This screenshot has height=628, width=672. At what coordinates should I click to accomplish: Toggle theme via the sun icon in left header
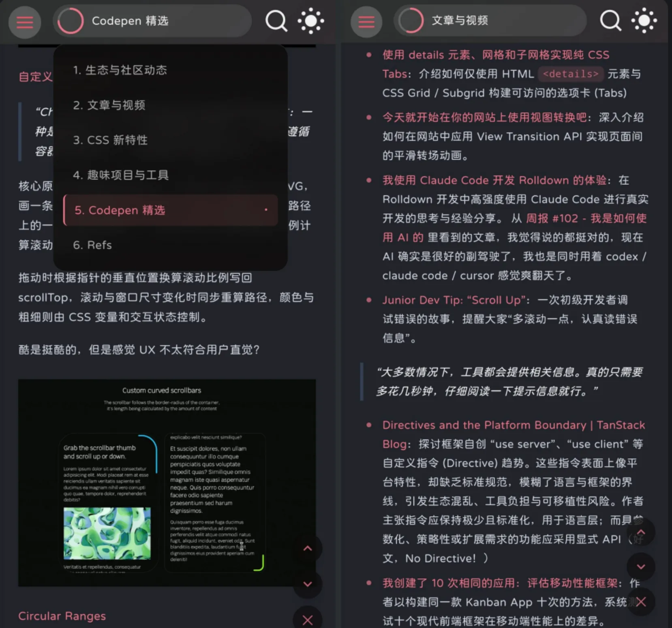click(x=310, y=21)
